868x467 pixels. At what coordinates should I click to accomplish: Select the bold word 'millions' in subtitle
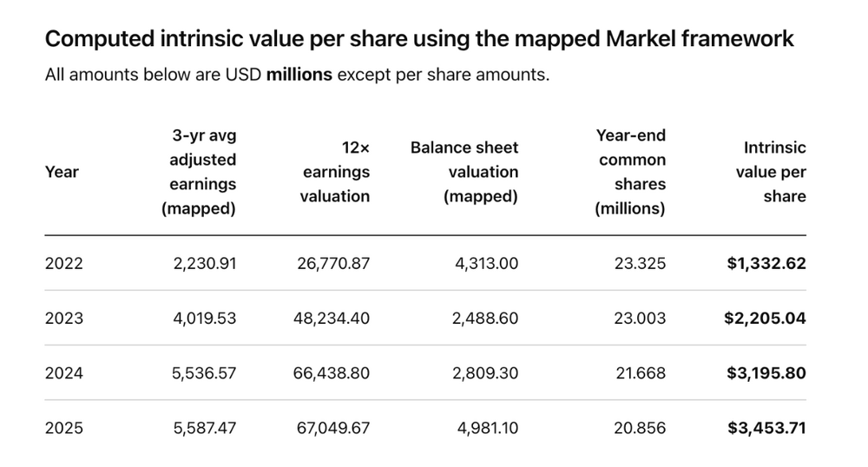pyautogui.click(x=299, y=74)
